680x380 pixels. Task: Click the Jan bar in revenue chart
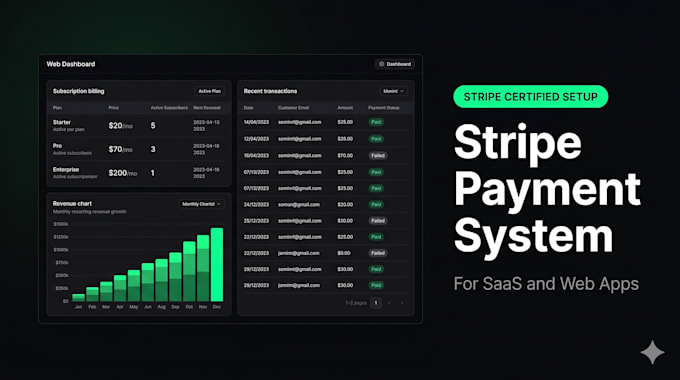78,298
